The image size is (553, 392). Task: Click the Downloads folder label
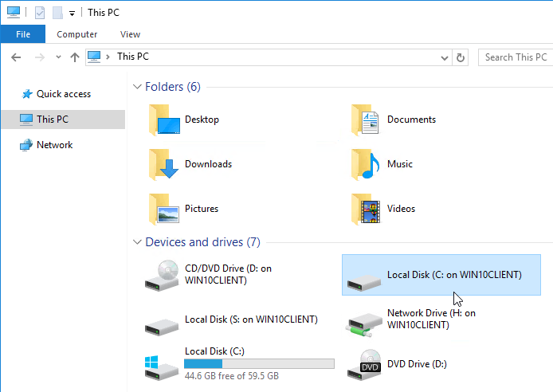point(208,164)
